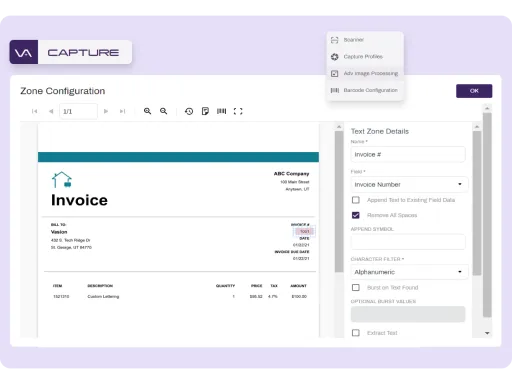Screen dimensions: 512x384
Task: Uncheck Remove All Spaces
Action: point(356,215)
